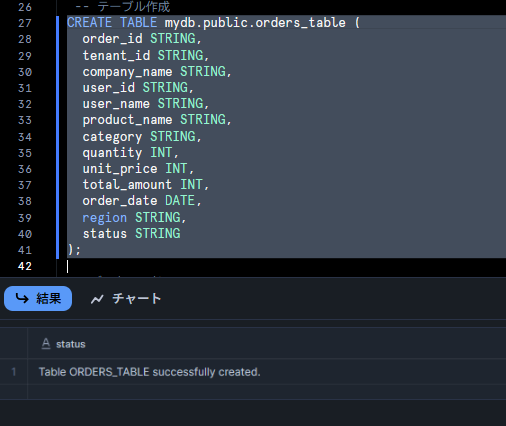Click the unit_price INT line
This screenshot has height=426, width=506.
138,169
